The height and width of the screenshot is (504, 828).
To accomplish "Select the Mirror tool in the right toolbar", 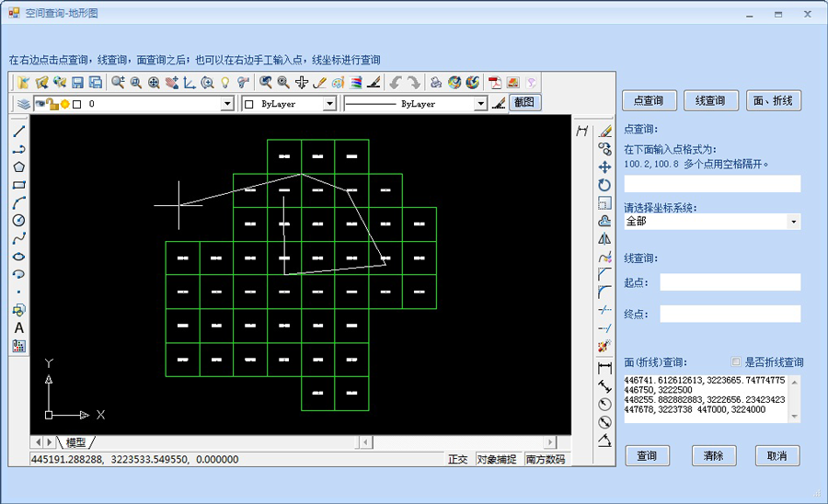I will 604,238.
